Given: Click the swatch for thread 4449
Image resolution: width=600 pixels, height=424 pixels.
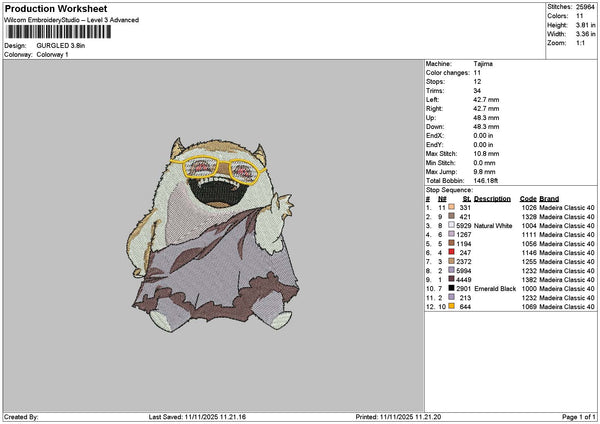Looking at the screenshot, I should pos(452,279).
